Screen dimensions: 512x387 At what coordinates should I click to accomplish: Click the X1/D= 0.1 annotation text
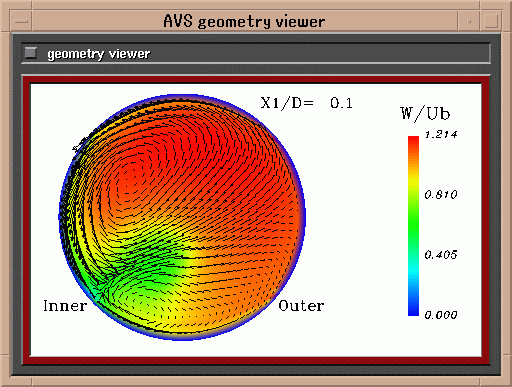pyautogui.click(x=306, y=103)
